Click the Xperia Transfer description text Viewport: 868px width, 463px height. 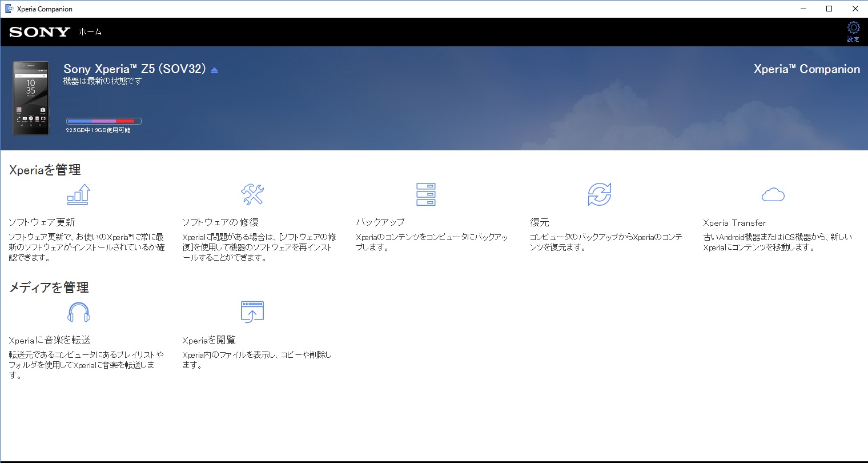[x=778, y=242]
